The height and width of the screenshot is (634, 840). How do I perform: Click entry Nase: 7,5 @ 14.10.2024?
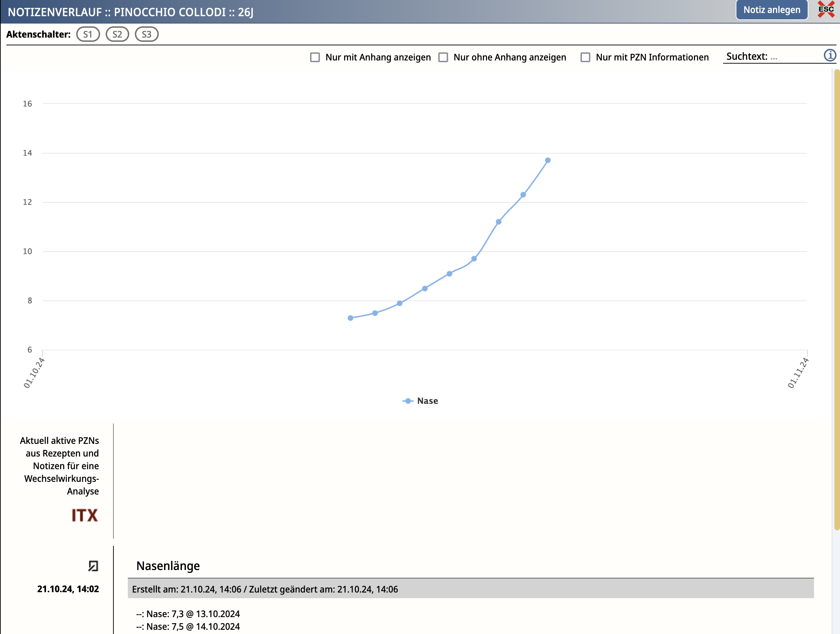click(x=188, y=626)
